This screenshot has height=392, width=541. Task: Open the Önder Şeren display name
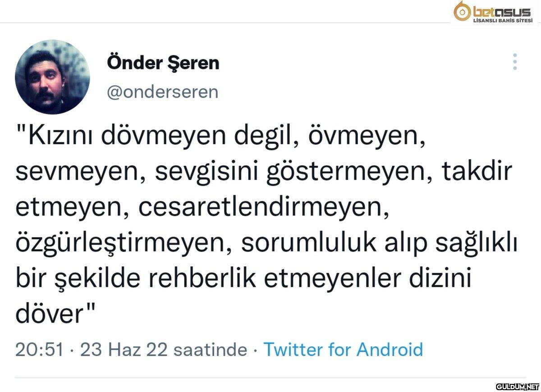163,63
